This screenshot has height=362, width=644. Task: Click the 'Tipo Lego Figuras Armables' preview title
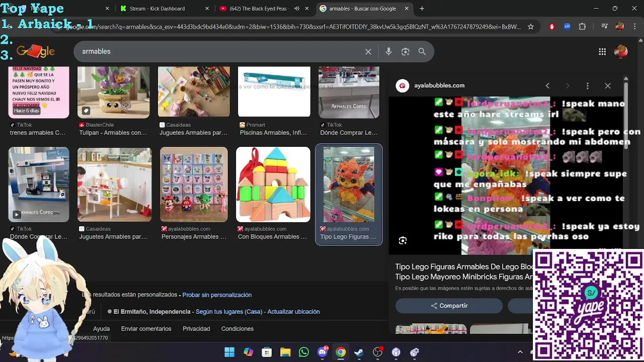click(x=464, y=271)
